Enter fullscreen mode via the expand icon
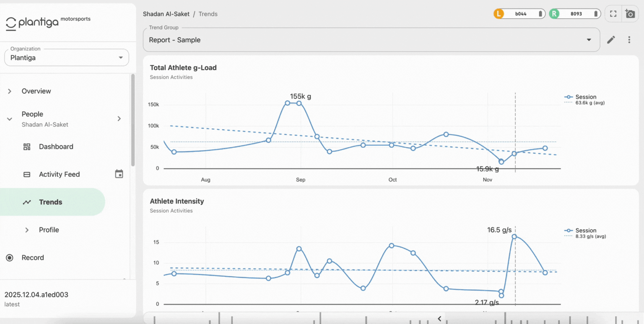 pos(613,14)
